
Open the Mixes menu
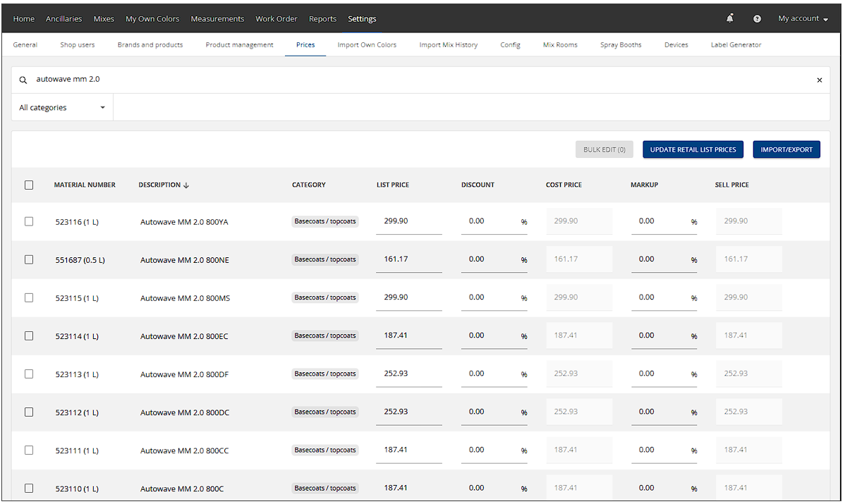104,19
